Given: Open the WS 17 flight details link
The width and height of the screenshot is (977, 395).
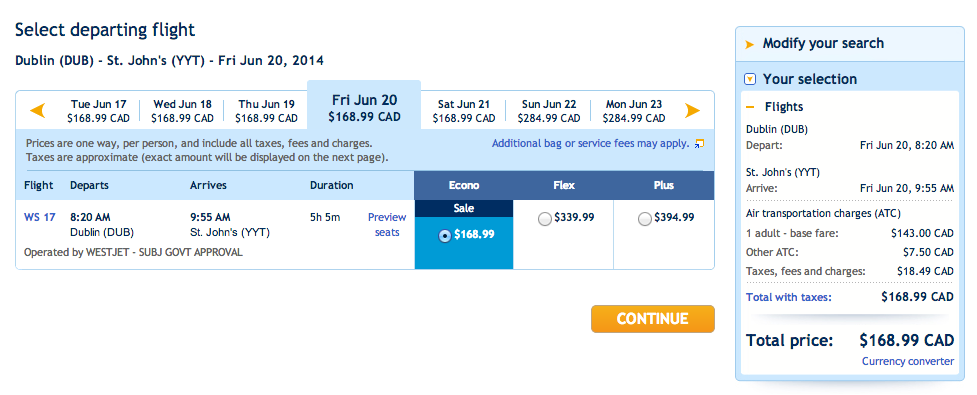Looking at the screenshot, I should coord(39,217).
